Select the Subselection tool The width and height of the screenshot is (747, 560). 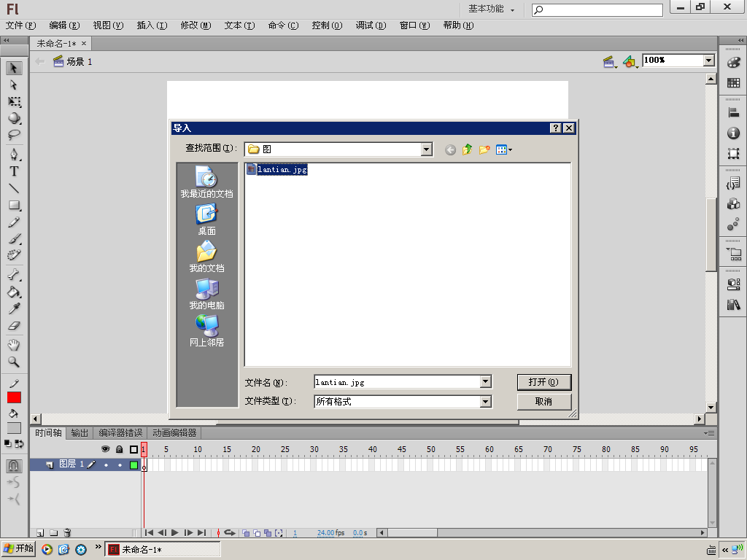pyautogui.click(x=14, y=85)
